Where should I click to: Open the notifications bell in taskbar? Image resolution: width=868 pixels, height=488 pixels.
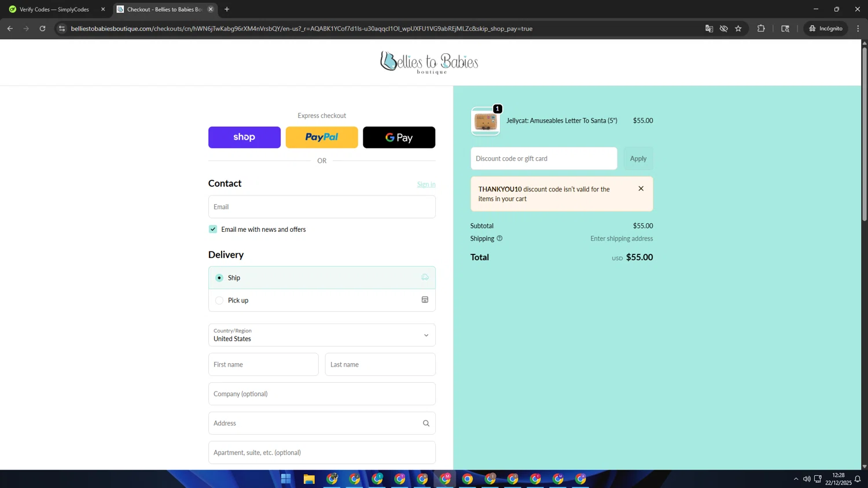click(x=858, y=479)
